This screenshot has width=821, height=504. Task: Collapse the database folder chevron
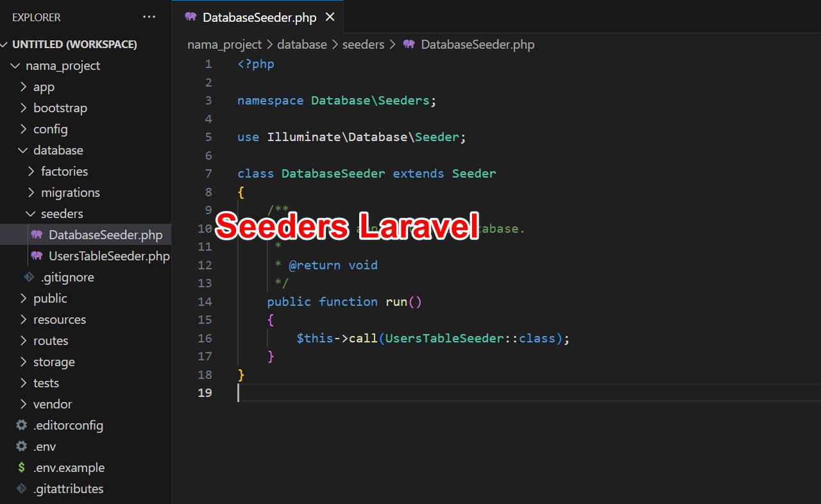click(23, 150)
